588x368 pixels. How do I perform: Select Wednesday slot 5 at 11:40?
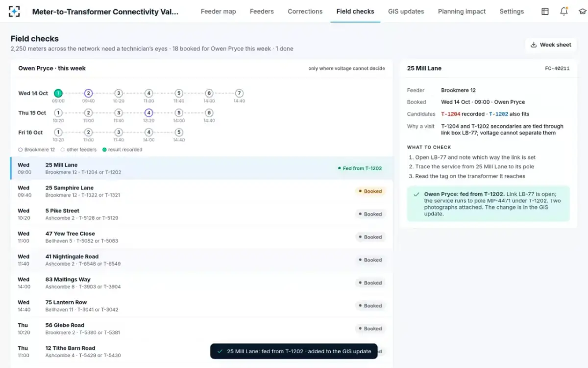[179, 93]
